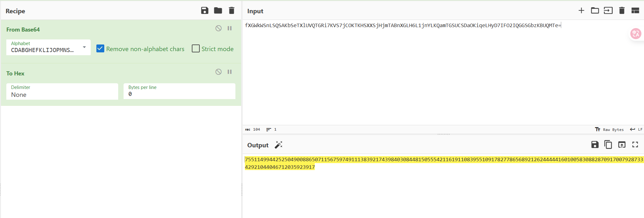
Task: Uncheck Remove non-alphabet chars
Action: pyautogui.click(x=100, y=49)
